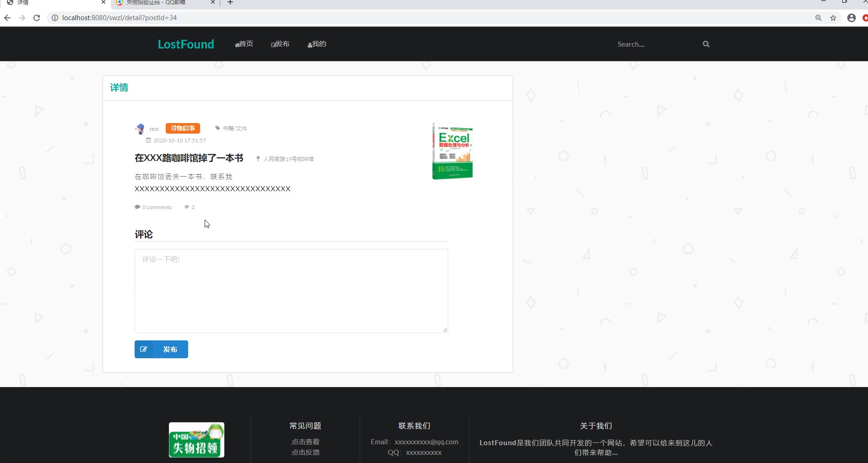Open the browser profile avatar icon
Viewport: 868px width, 463px height.
[852, 18]
